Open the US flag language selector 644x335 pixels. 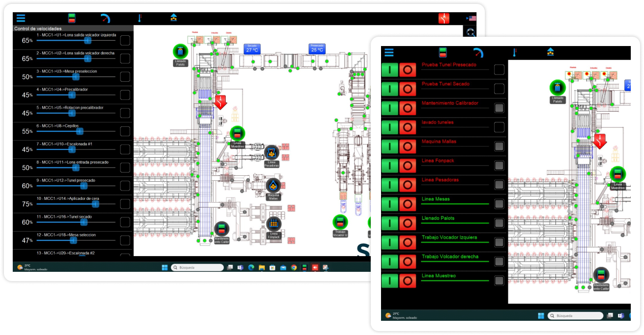471,19
